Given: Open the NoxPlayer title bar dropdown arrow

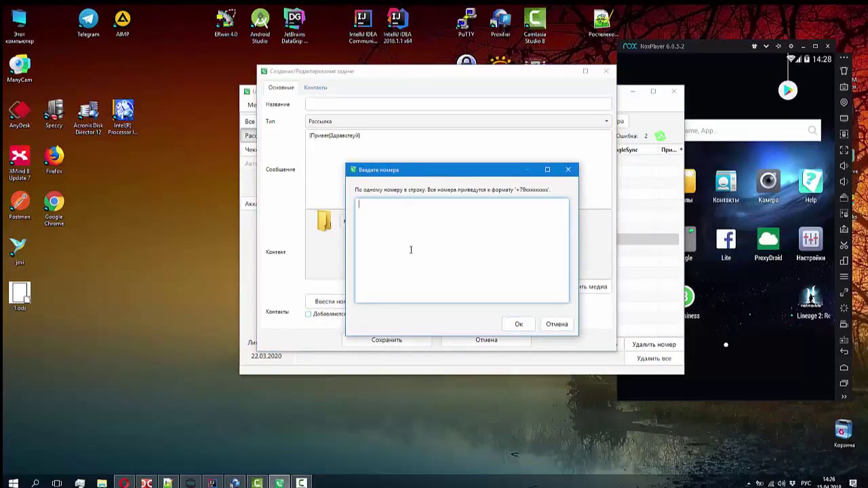Looking at the screenshot, I should [766, 46].
